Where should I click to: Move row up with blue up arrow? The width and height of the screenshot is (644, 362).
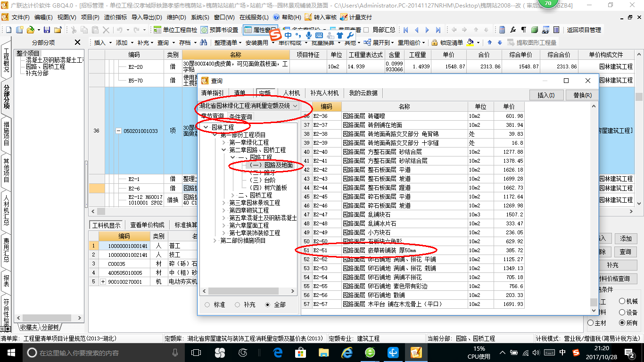click(x=489, y=42)
